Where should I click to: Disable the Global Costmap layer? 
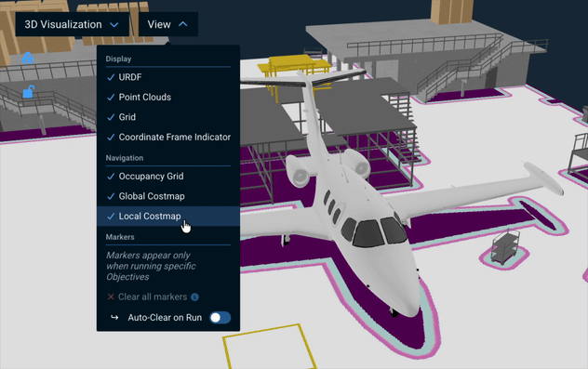pyautogui.click(x=168, y=196)
